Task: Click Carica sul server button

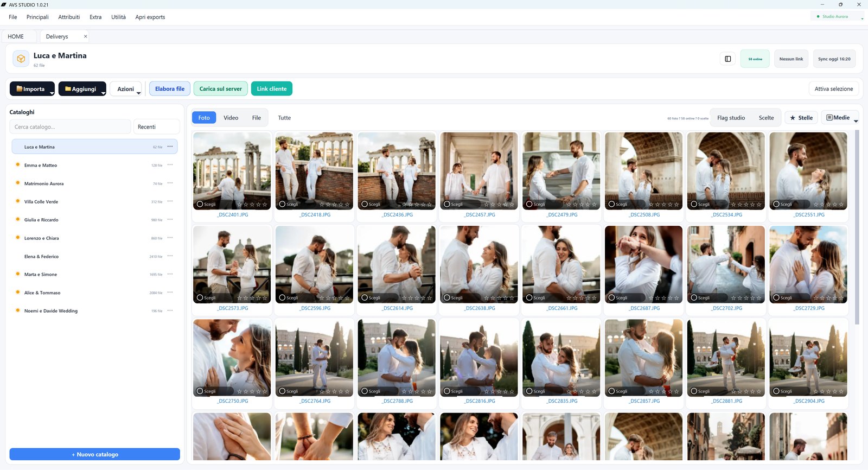Action: (221, 88)
